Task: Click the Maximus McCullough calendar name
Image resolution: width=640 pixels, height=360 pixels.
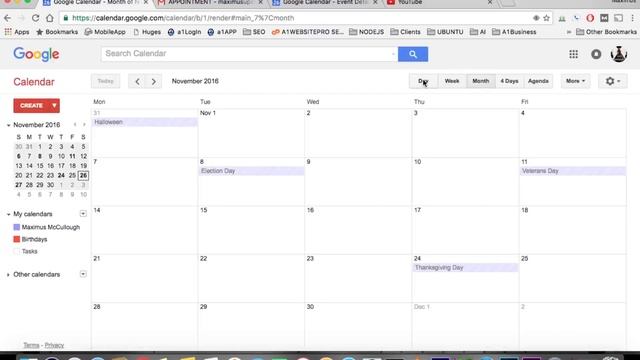Action: (x=51, y=227)
